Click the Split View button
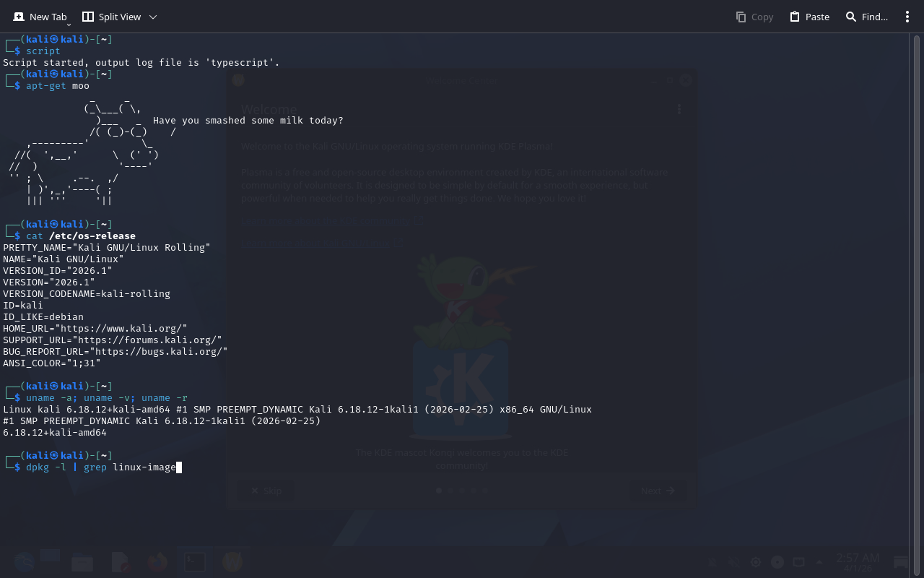 (111, 17)
